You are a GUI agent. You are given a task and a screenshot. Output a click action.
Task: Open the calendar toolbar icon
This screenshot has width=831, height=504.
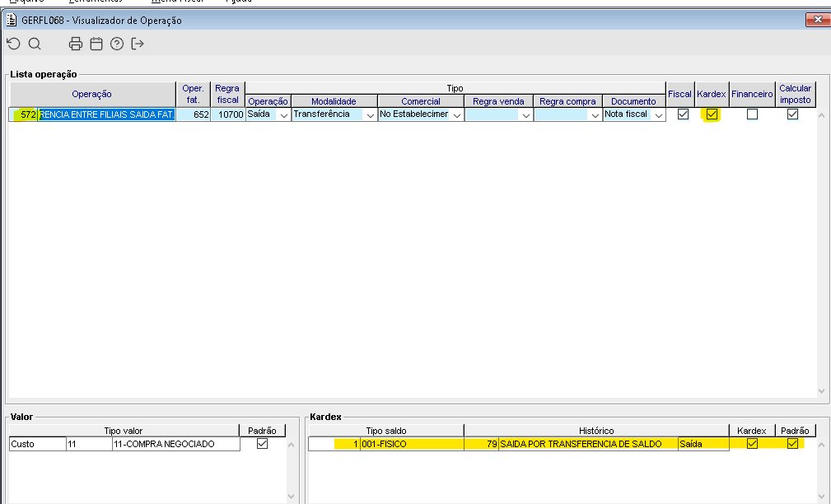(x=96, y=44)
